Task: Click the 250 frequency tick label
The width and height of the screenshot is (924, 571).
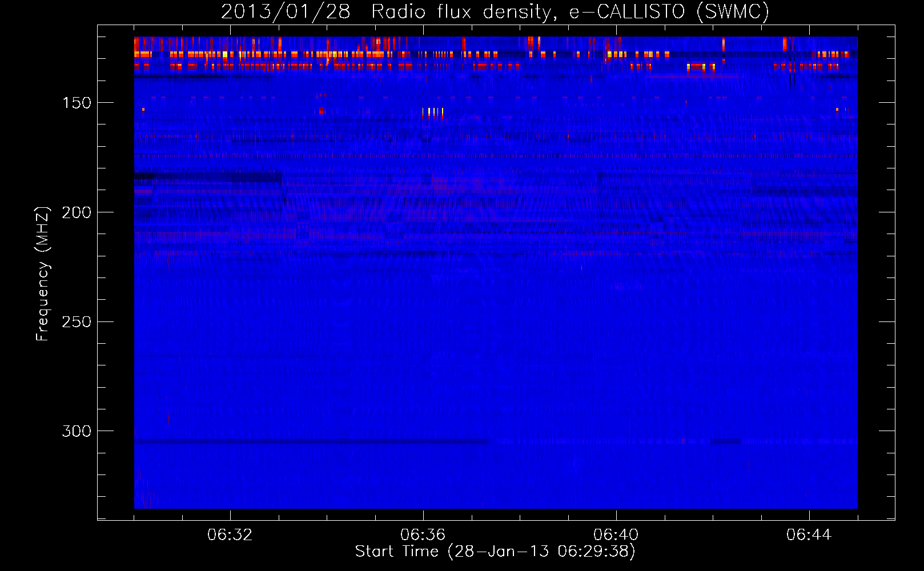Action: [x=77, y=321]
